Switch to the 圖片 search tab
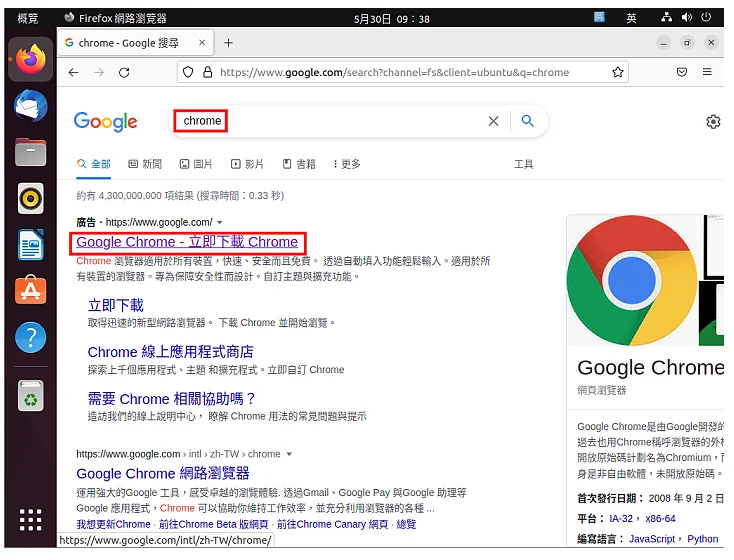The height and width of the screenshot is (560, 734). [x=196, y=164]
